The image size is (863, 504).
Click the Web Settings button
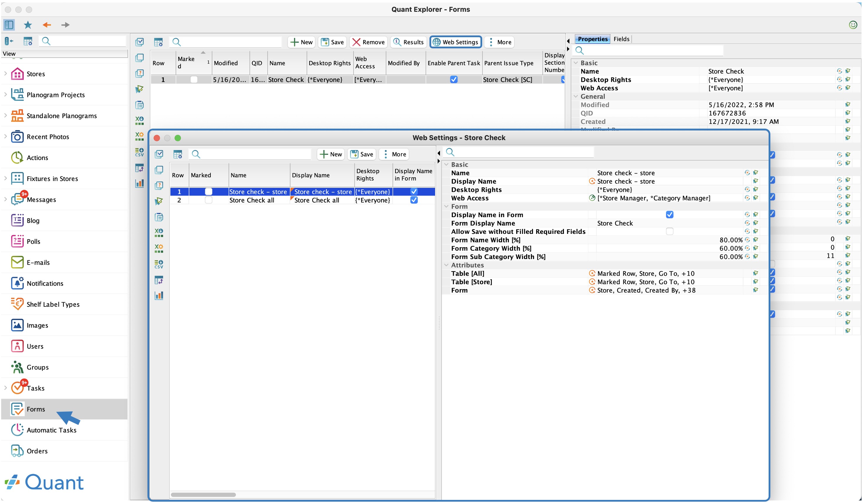pos(456,42)
